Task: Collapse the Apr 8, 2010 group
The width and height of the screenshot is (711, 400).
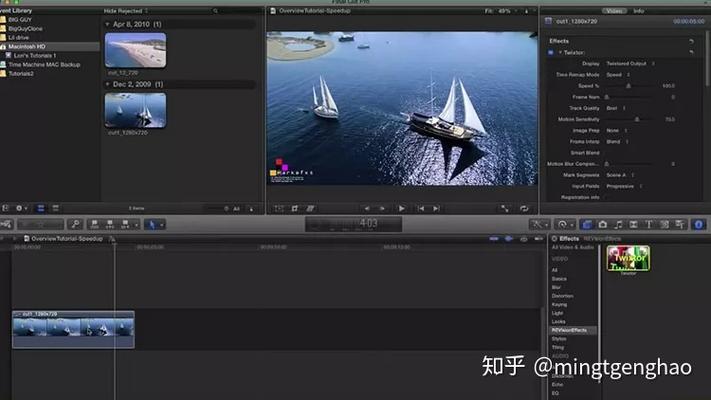Action: pyautogui.click(x=107, y=24)
